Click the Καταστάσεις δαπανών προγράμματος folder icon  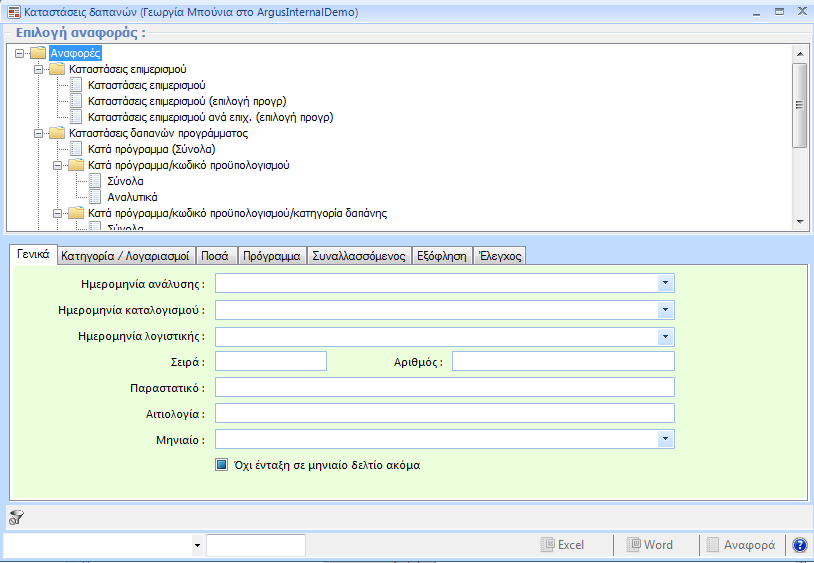point(57,133)
